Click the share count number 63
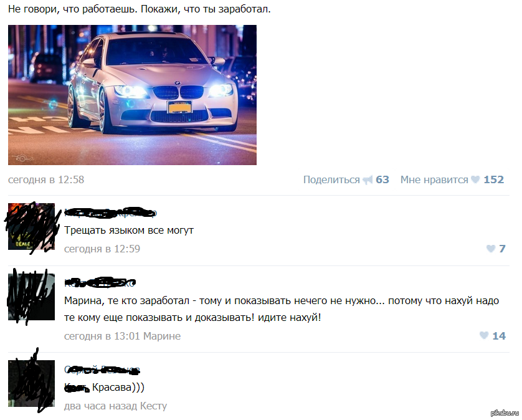 tap(382, 180)
